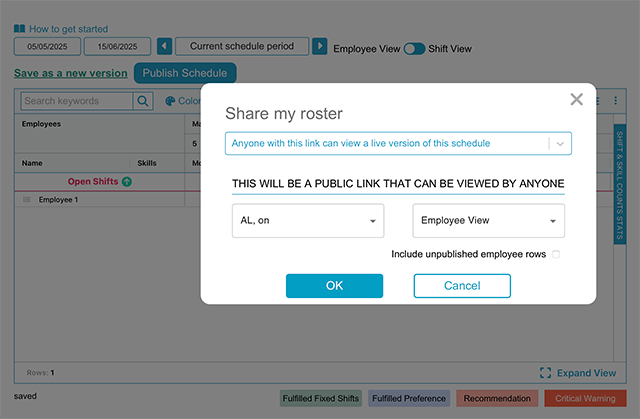Expand the schedule view
The height and width of the screenshot is (419, 640).
pyautogui.click(x=578, y=373)
